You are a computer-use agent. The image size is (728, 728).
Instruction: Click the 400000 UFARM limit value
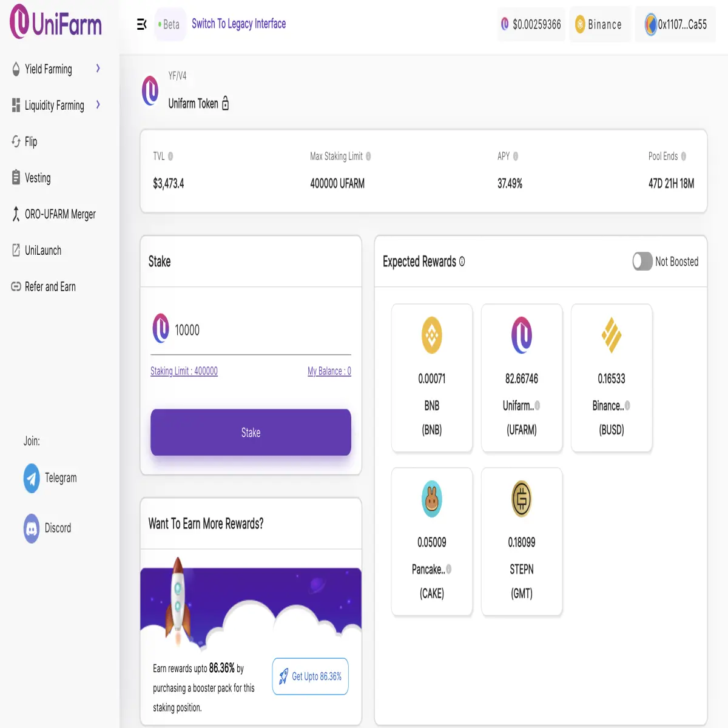337,183
